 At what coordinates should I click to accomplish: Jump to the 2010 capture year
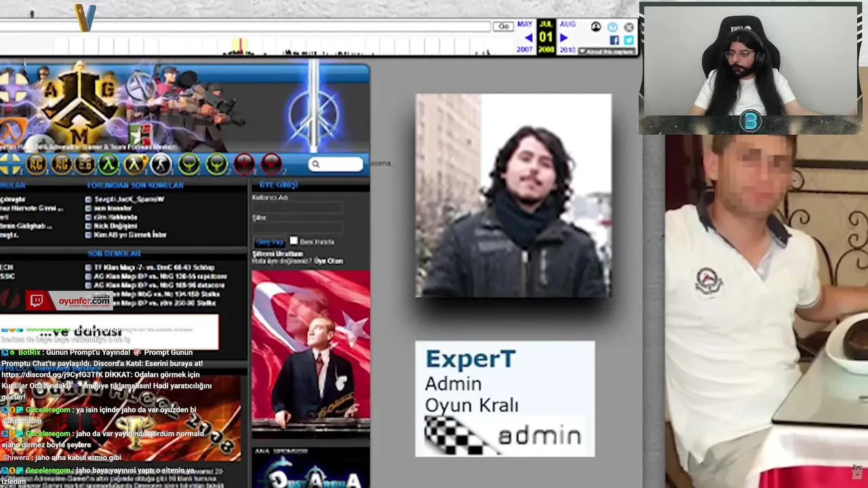click(x=568, y=49)
